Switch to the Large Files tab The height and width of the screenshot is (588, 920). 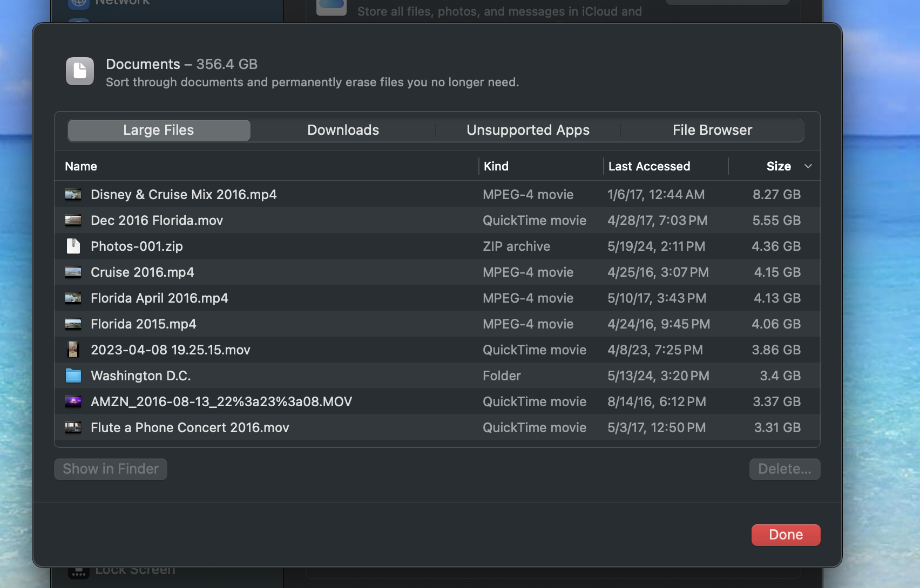pos(159,130)
